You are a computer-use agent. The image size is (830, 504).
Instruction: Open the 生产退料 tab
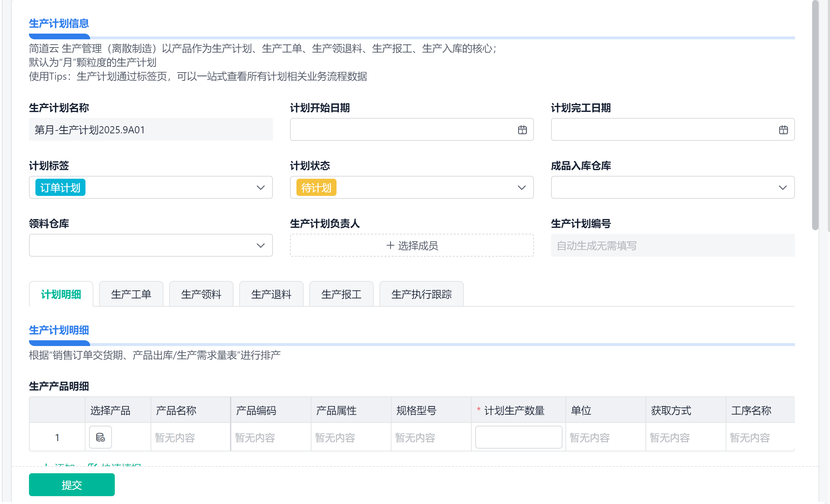[271, 294]
